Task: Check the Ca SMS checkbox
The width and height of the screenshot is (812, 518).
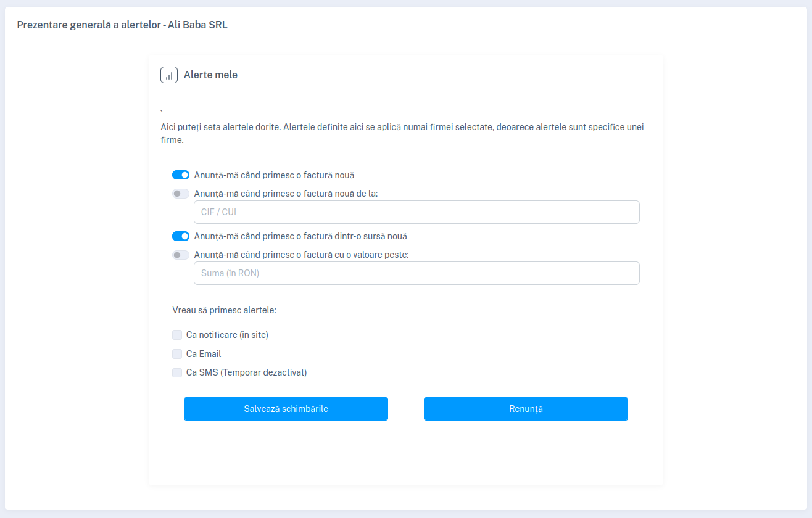Action: tap(177, 372)
